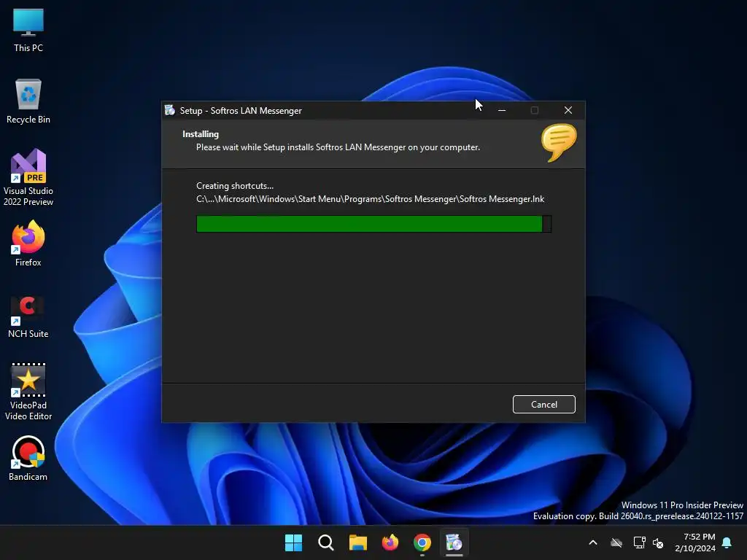Open the notification bell icon
This screenshot has width=747, height=560.
pos(727,542)
